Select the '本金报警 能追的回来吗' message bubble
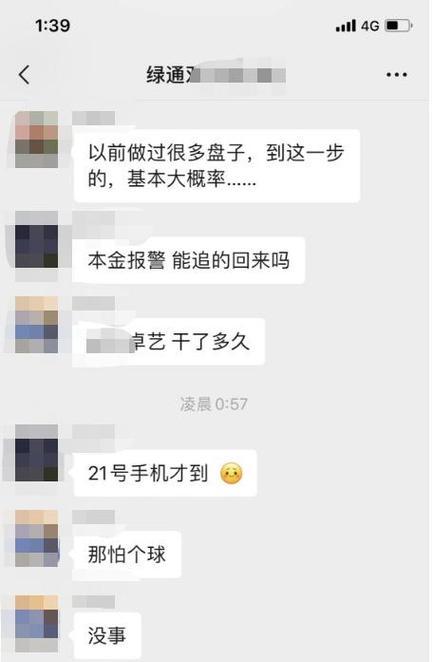432x662 pixels. pos(189,260)
